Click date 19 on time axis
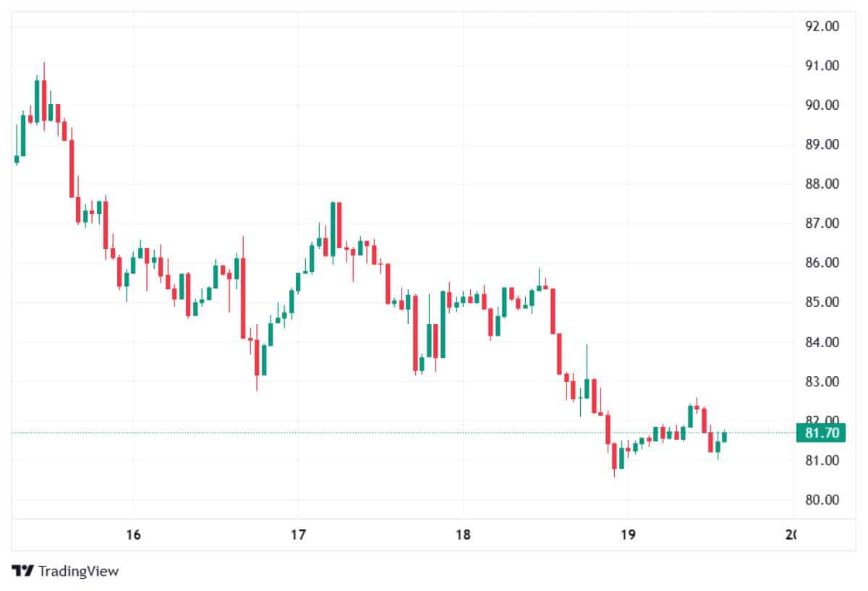Screen dimensions: 868x591 (x=628, y=535)
